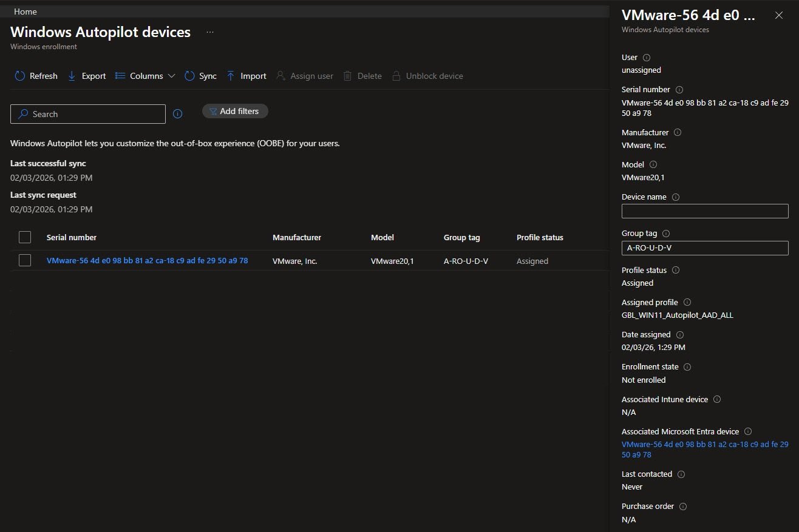Click the info icon next to Serial number
The image size is (799, 532).
679,90
